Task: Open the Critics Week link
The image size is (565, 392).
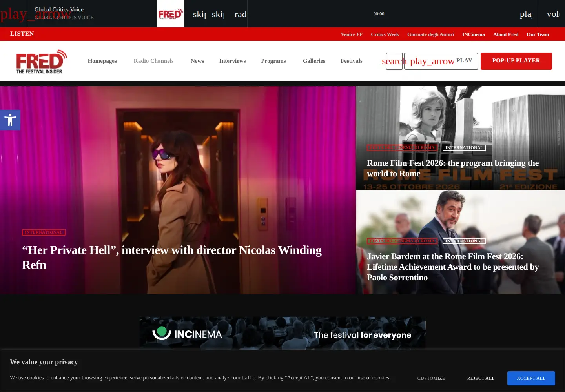Action: point(385,34)
